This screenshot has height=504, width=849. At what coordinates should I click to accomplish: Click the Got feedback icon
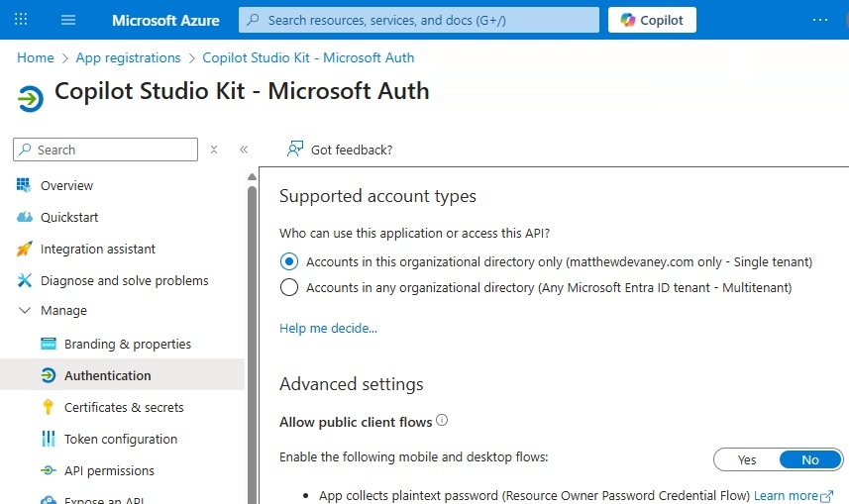point(294,150)
